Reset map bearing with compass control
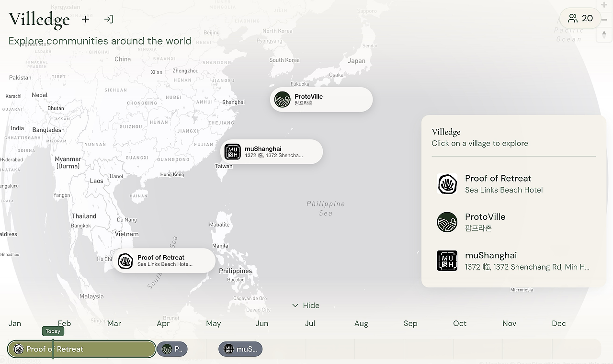The width and height of the screenshot is (613, 364). point(604,34)
